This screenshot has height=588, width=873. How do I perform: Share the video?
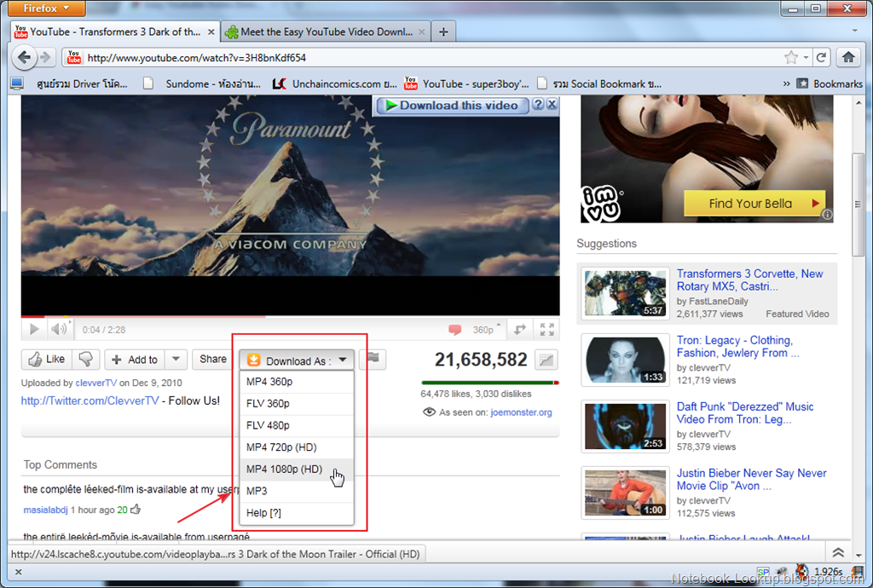pyautogui.click(x=212, y=359)
